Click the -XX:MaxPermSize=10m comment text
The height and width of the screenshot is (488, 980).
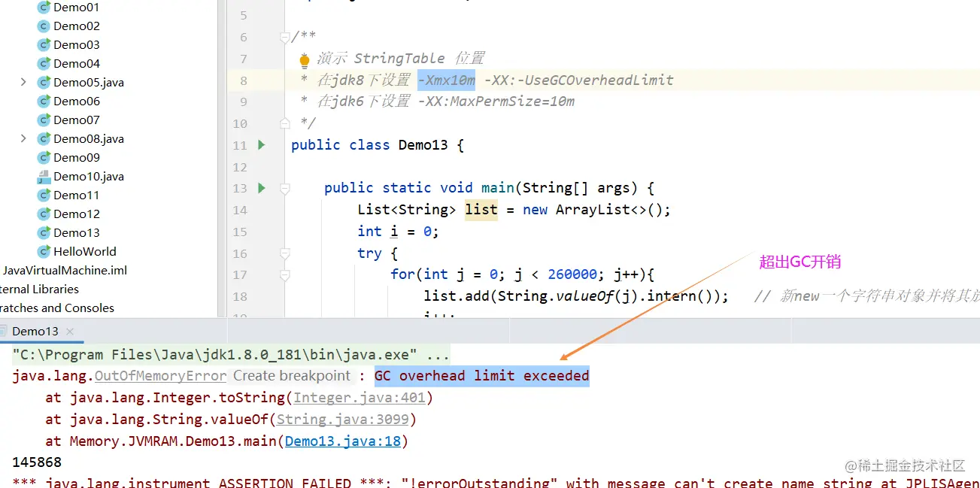(496, 102)
